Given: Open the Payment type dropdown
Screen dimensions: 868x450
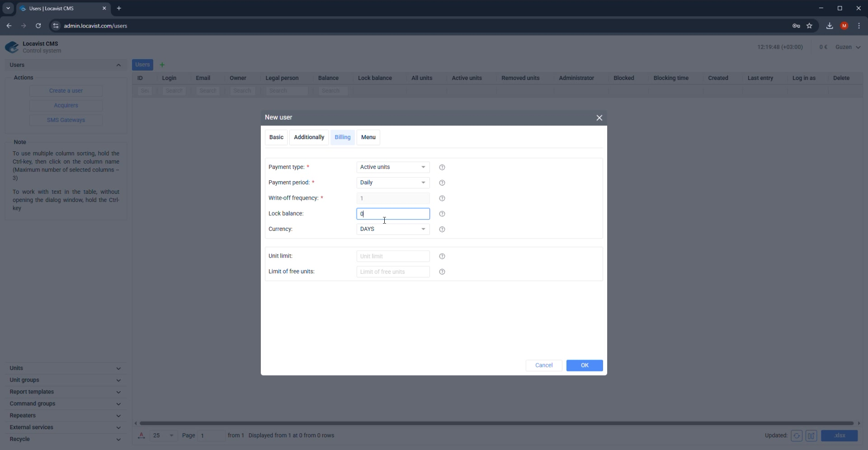Looking at the screenshot, I should tap(393, 167).
